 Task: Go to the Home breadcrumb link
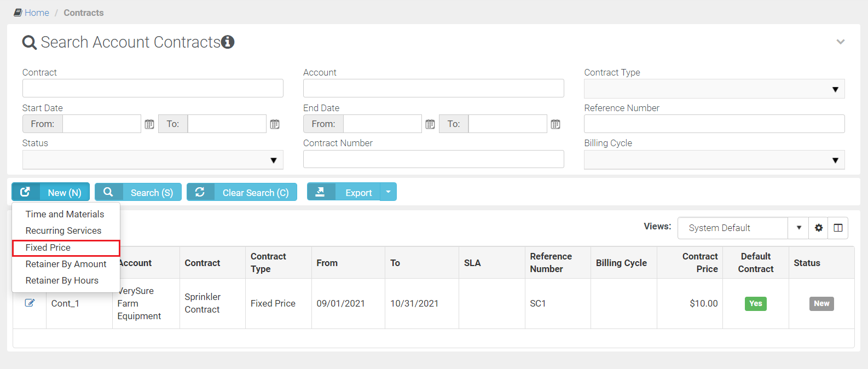[x=37, y=13]
